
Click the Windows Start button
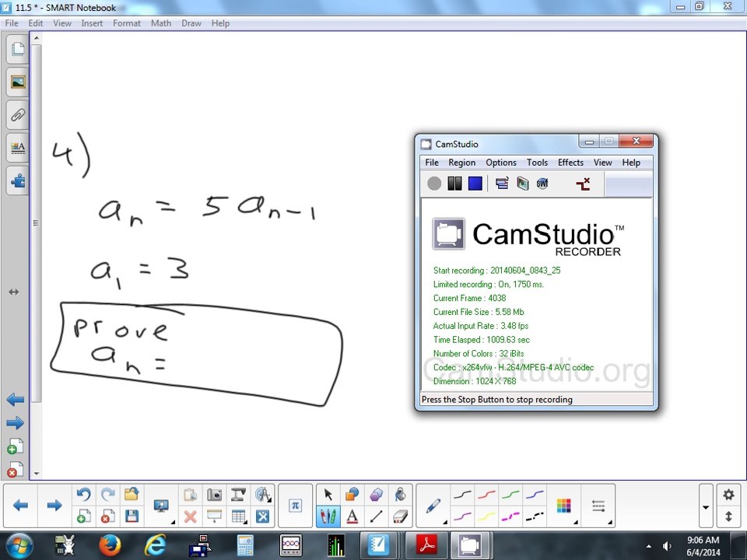coord(18,546)
